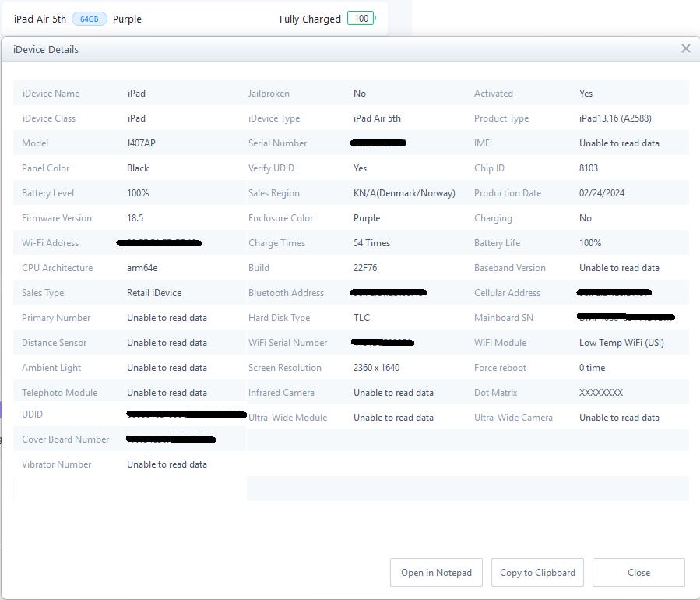
Task: Select the '0 time' force reboot value
Action: pos(592,368)
